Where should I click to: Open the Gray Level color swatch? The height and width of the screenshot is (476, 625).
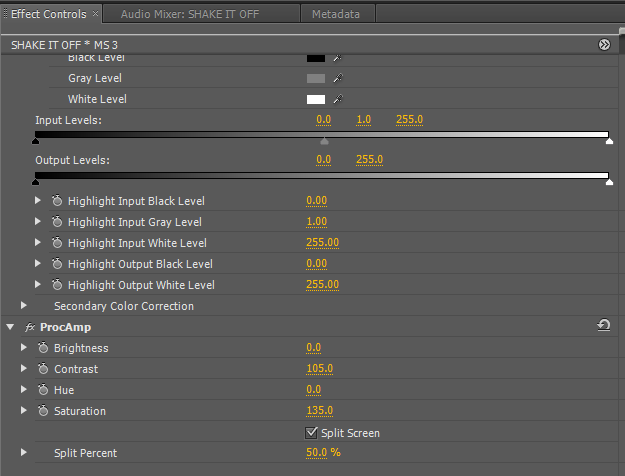[316, 79]
